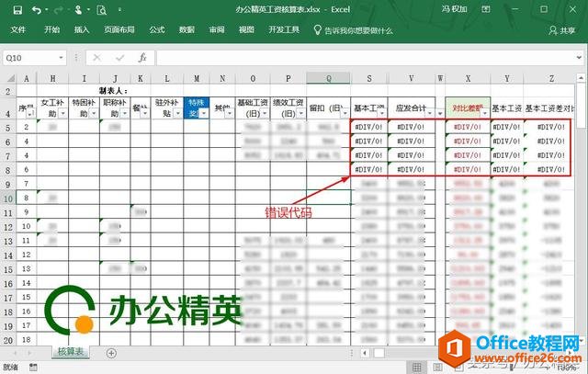This screenshot has width=588, height=374.
Task: Click the Touch/Mouse mode icon
Action: click(x=78, y=10)
